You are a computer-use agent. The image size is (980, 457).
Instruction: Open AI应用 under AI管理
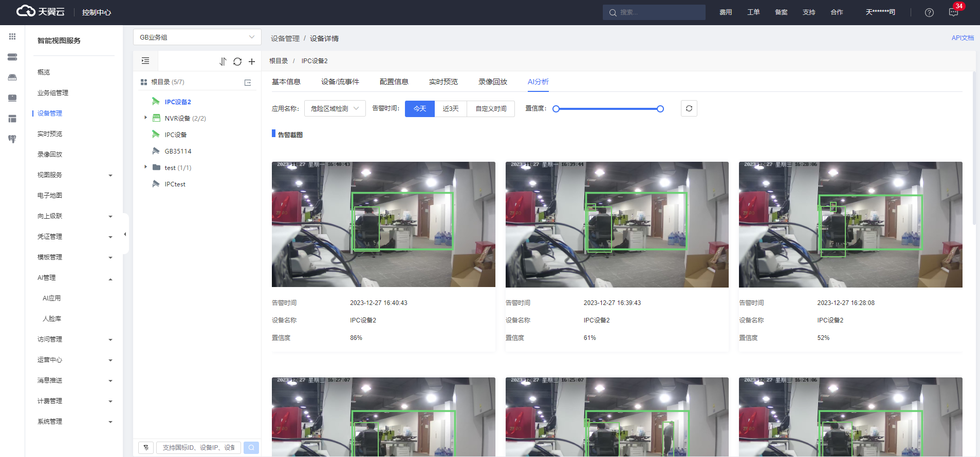[x=51, y=298]
